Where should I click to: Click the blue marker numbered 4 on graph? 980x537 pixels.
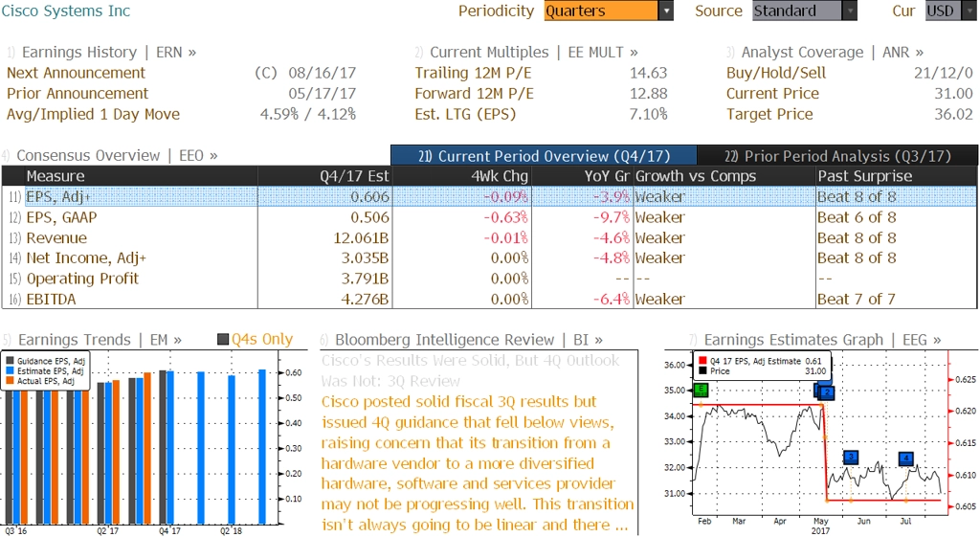tap(906, 459)
